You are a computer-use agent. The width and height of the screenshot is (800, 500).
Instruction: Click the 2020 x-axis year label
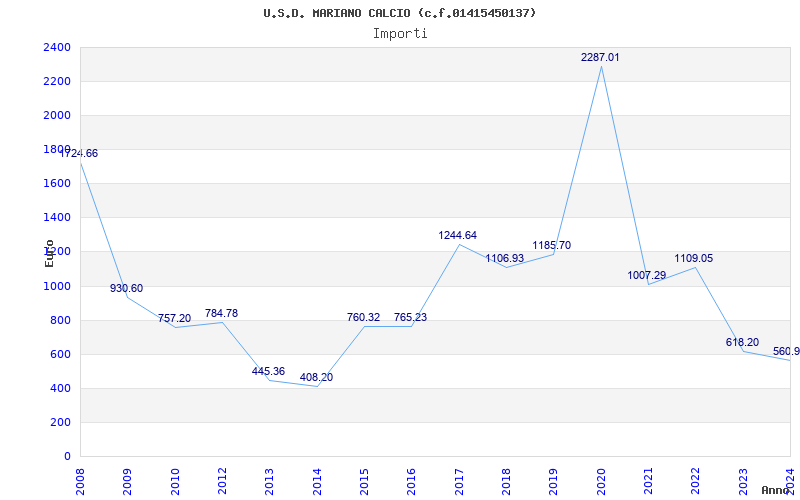(x=601, y=481)
